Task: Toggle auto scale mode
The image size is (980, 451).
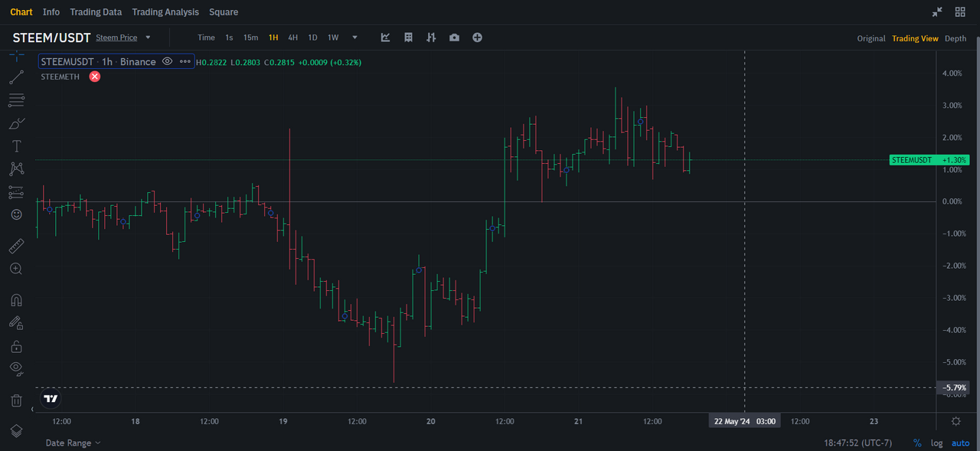Action: pyautogui.click(x=960, y=443)
